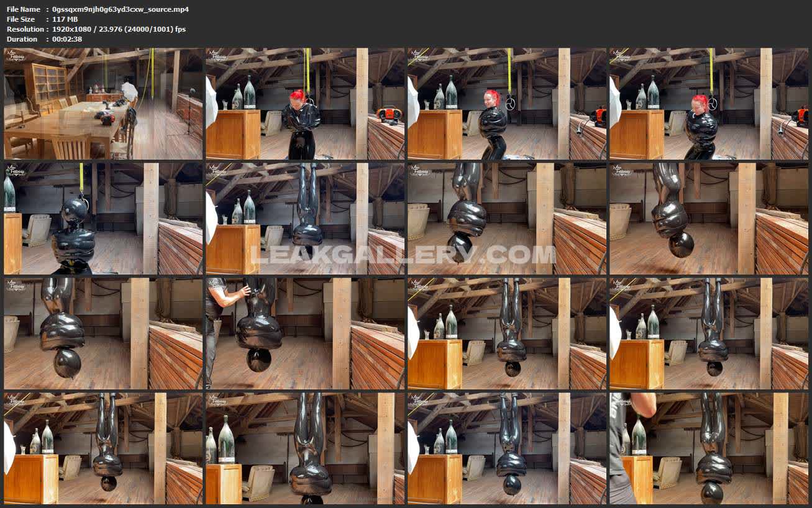Image resolution: width=812 pixels, height=508 pixels.
Task: Click the LEAKGALLERY.COM watermark text
Action: click(x=402, y=255)
